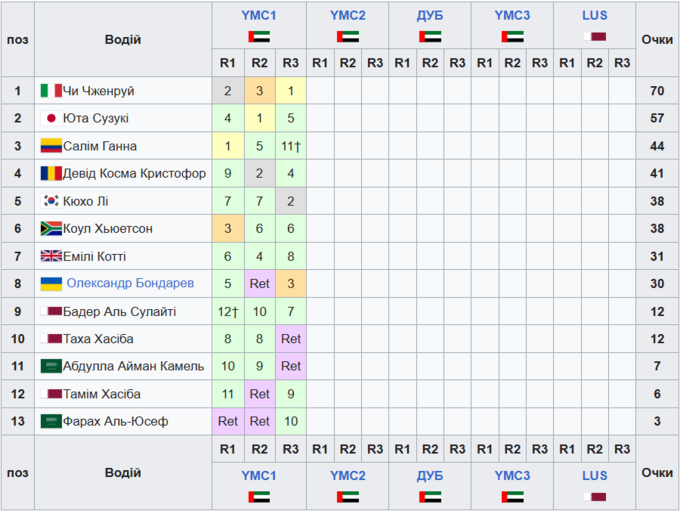Open the ДУБ link in top header
The image size is (680, 511).
(430, 16)
